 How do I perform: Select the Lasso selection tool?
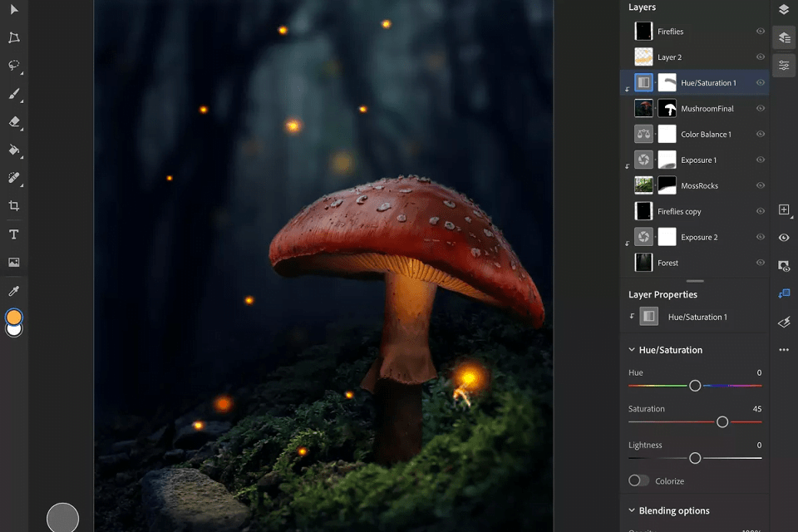click(x=14, y=66)
